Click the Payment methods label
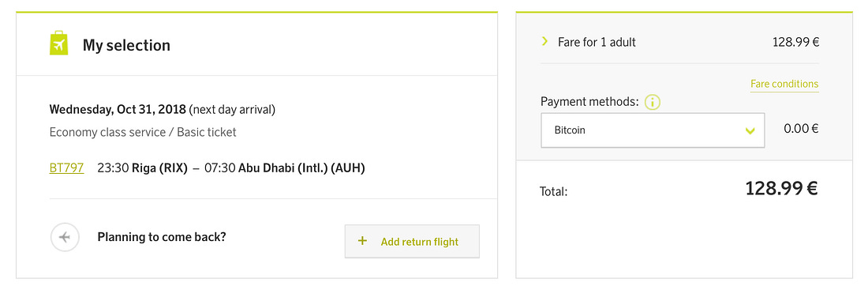868x290 pixels. (589, 102)
